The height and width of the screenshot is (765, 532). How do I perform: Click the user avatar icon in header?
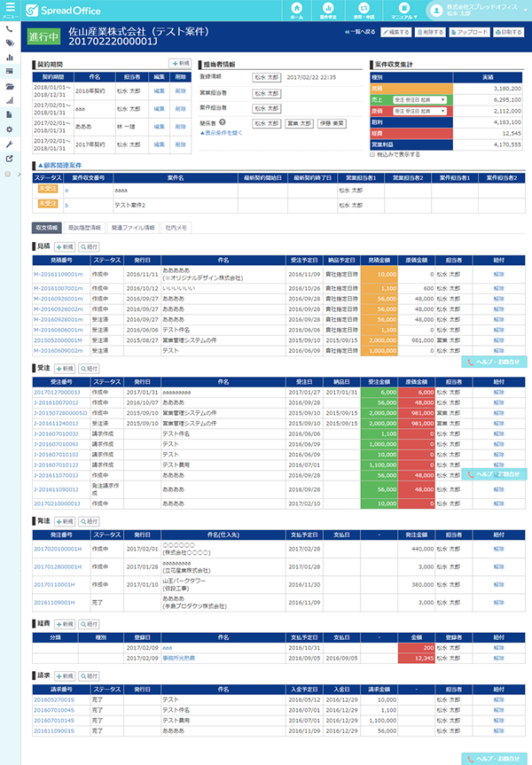pyautogui.click(x=436, y=11)
